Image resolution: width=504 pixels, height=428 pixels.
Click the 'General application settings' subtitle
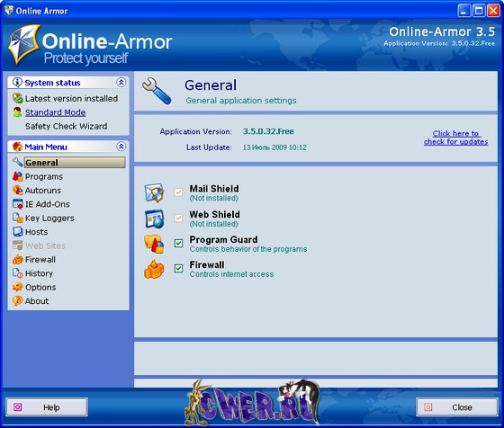coord(241,101)
